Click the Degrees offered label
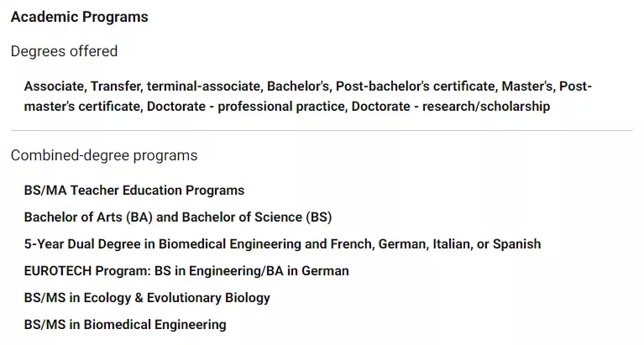Viewport: 644px width, 345px height. tap(64, 51)
